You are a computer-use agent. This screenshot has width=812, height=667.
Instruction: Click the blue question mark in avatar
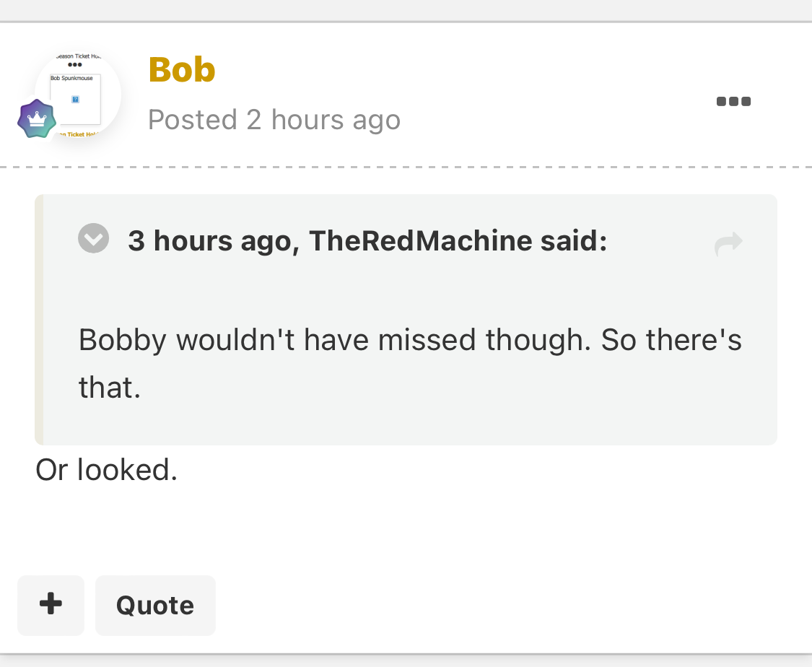pyautogui.click(x=75, y=100)
